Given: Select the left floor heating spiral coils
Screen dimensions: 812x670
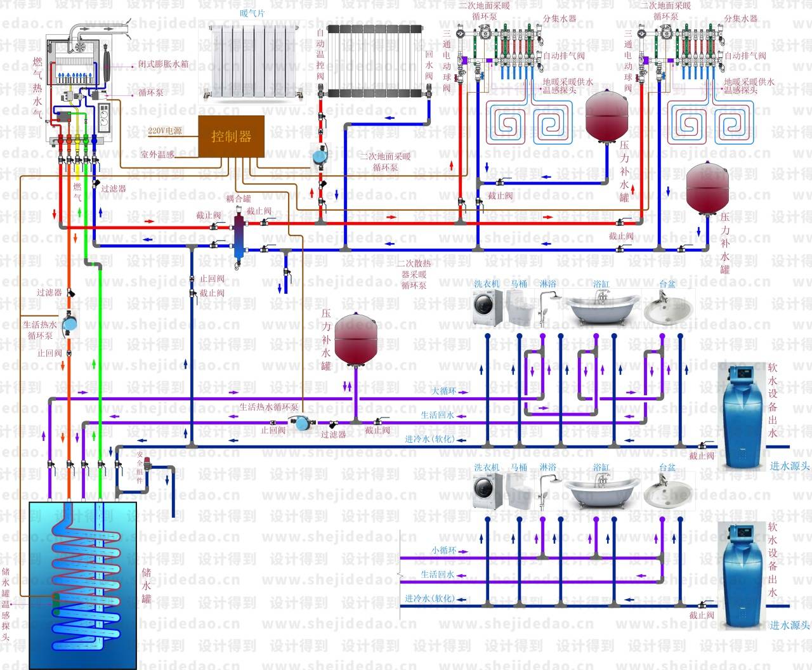Looking at the screenshot, I should coord(530,122).
